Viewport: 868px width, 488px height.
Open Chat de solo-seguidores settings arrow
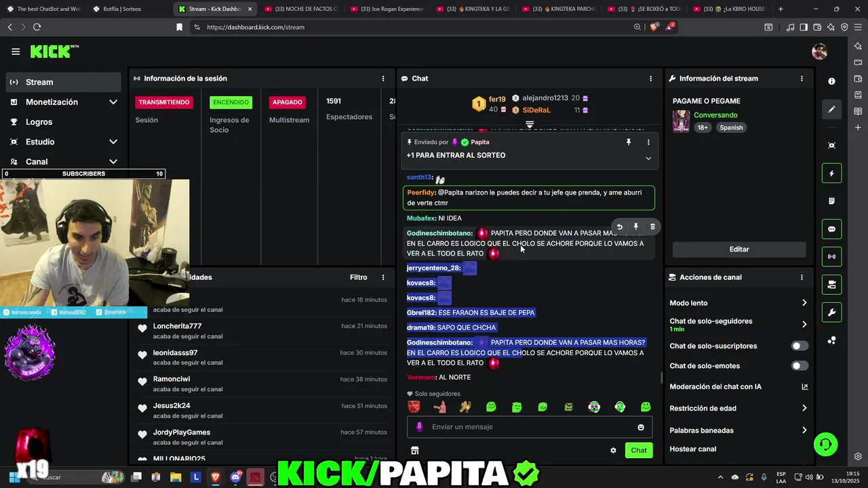point(804,325)
